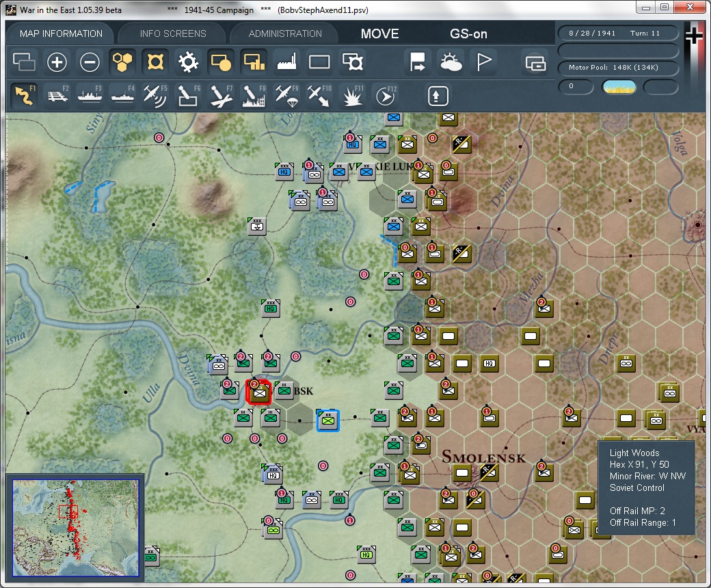Click the F11 explosion mode icon
The image size is (711, 588).
(x=352, y=96)
